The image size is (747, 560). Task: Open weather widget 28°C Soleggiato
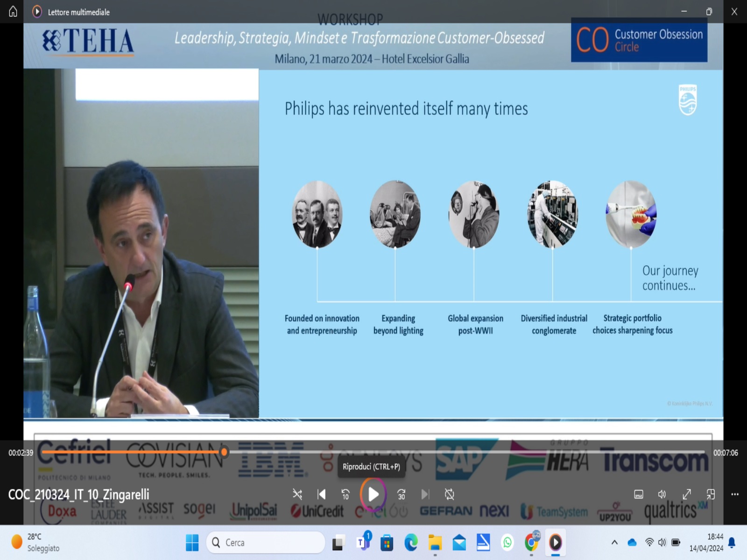click(x=36, y=542)
